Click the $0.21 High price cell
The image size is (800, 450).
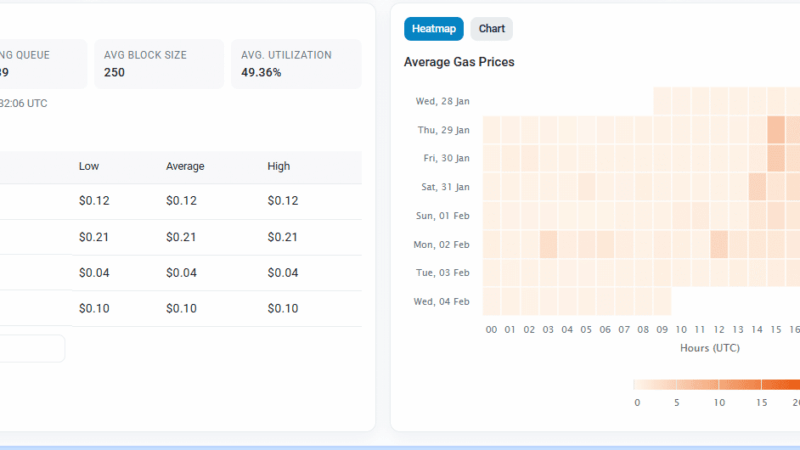(x=283, y=237)
